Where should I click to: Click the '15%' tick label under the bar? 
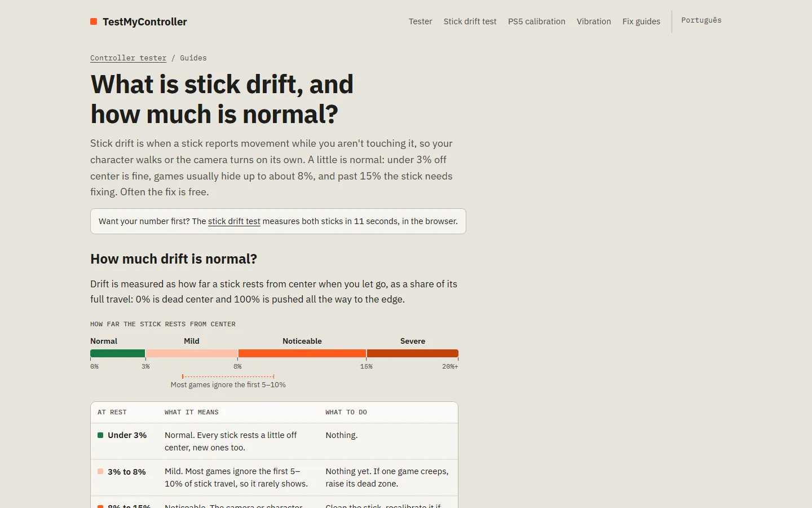(367, 367)
